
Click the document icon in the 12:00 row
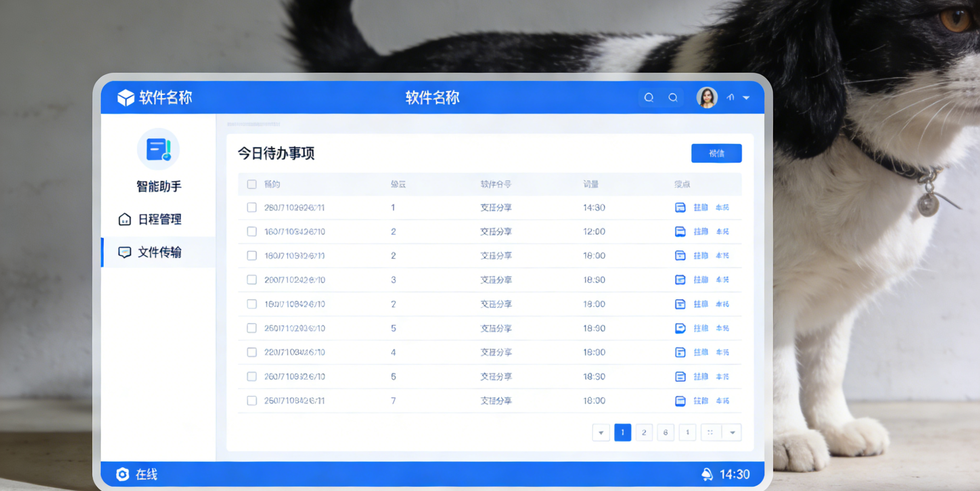[x=680, y=232]
